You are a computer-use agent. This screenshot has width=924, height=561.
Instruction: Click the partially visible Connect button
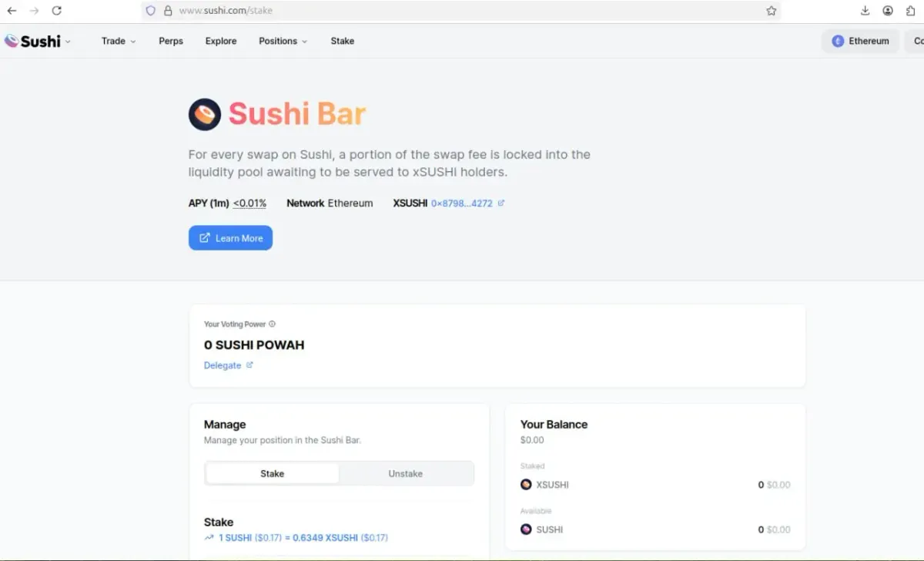point(915,41)
